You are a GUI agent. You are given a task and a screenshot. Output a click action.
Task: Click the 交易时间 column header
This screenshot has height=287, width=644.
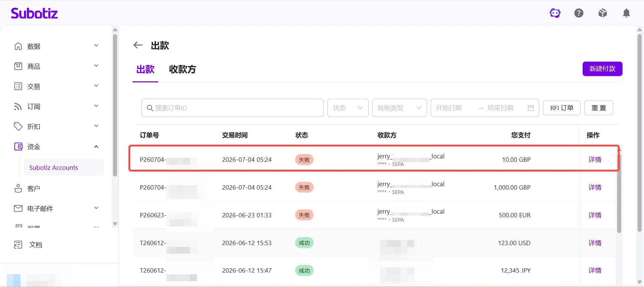(235, 135)
